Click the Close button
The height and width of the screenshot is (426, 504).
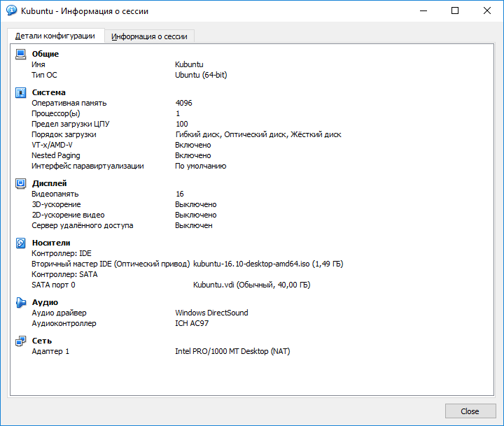coord(470,411)
